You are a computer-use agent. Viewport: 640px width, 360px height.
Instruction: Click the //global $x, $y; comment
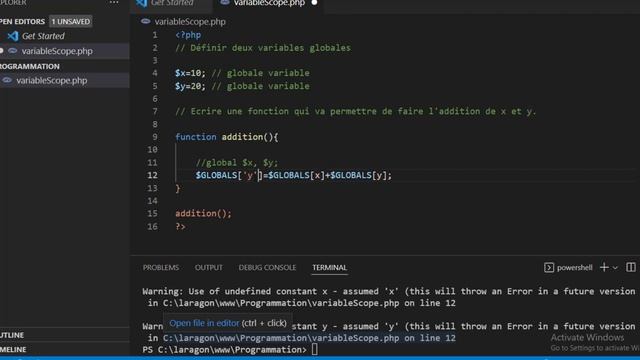pos(237,162)
